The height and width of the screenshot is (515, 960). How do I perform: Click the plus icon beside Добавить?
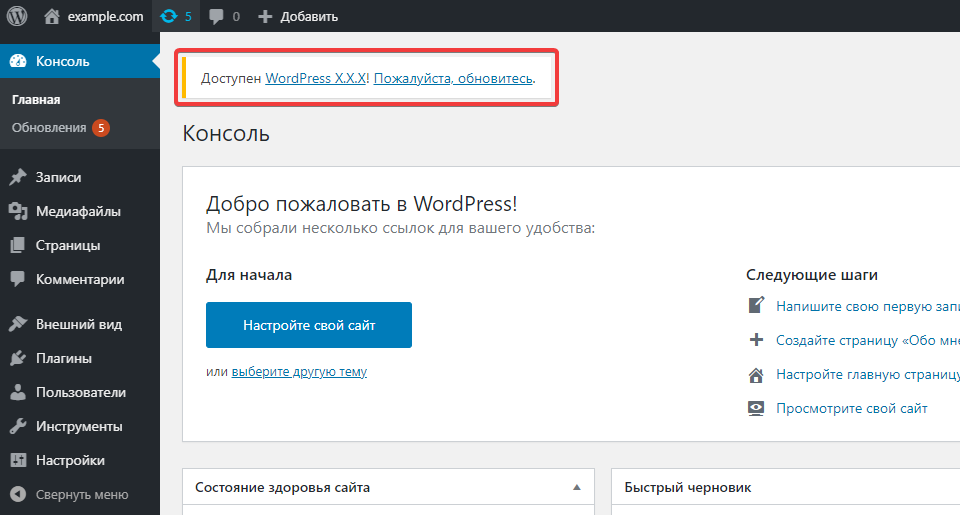pos(264,17)
